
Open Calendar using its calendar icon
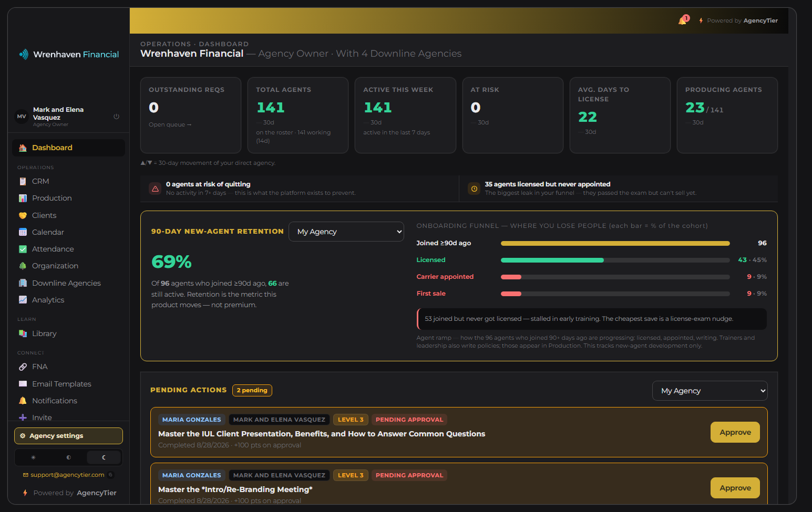(23, 232)
